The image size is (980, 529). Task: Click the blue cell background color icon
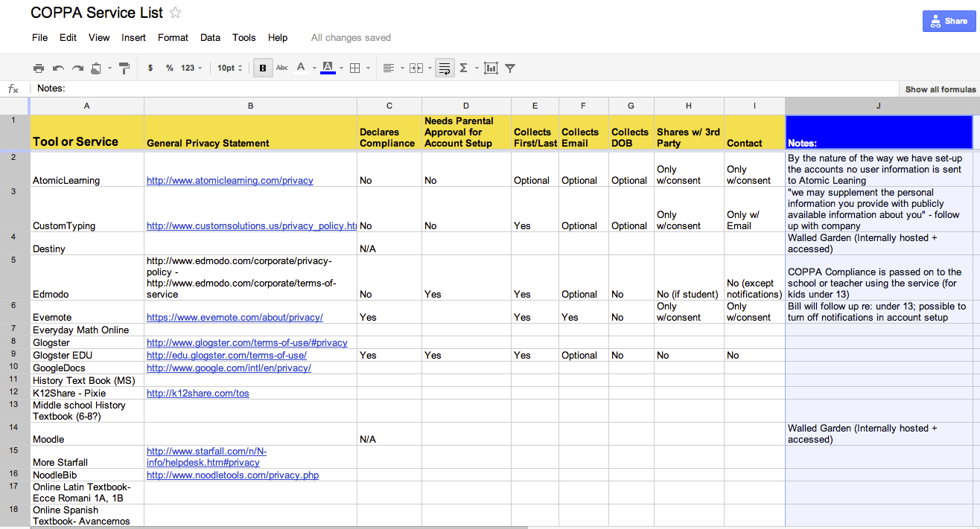[x=328, y=68]
